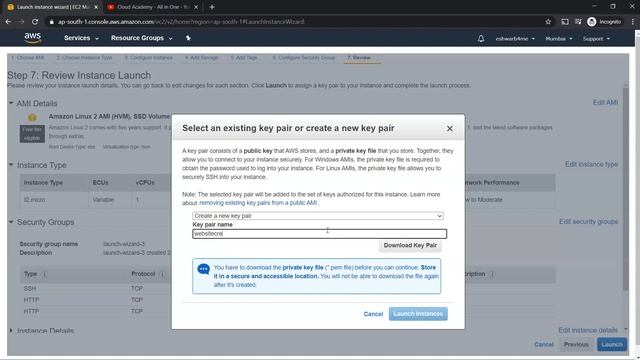Click Launch Instances button
Screen dimensions: 640x360
point(418,313)
